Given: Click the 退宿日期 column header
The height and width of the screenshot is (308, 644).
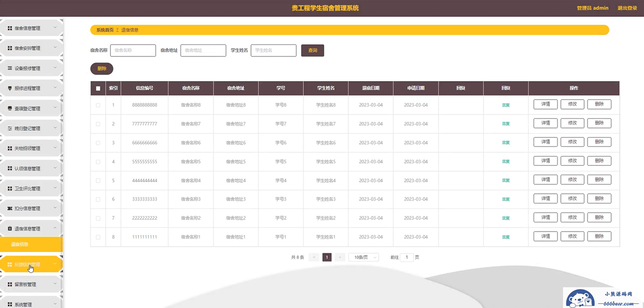Looking at the screenshot, I should pos(371,88).
